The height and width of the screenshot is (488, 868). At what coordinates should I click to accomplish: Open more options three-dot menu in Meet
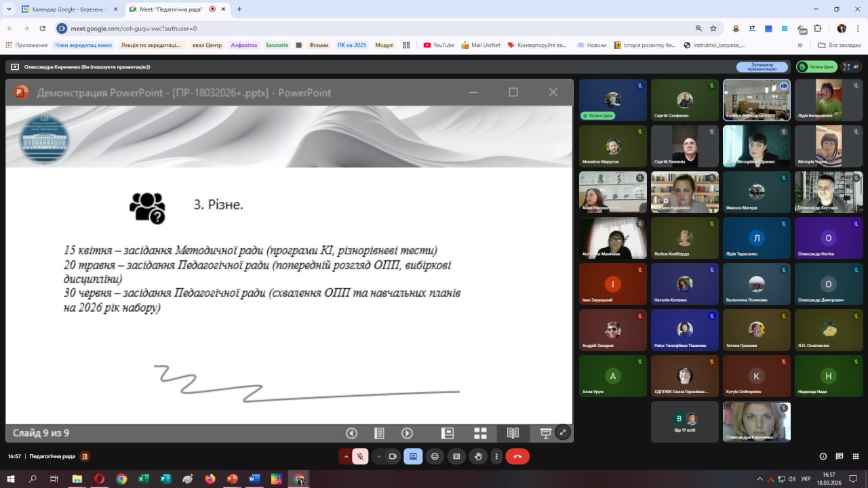coord(497,457)
